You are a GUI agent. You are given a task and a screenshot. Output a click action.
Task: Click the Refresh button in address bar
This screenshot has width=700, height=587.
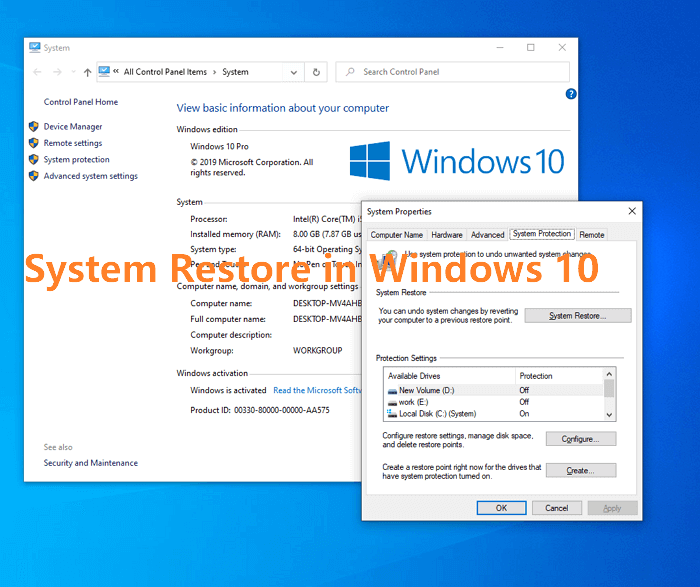[317, 72]
